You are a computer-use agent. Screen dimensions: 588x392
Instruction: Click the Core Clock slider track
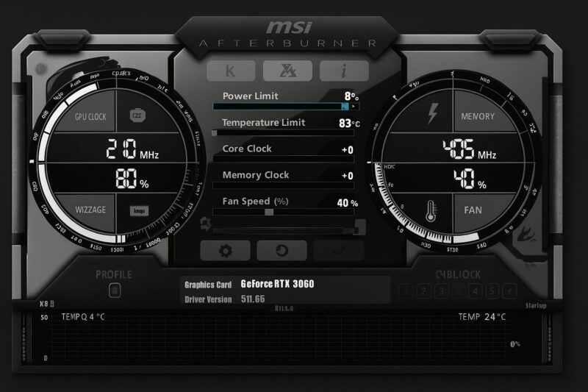[x=283, y=159]
